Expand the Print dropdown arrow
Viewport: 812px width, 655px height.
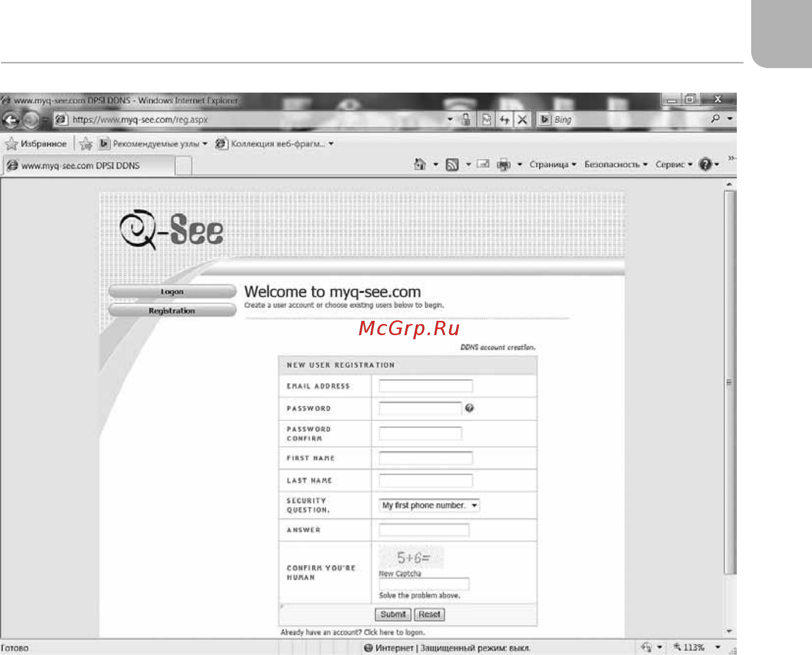pos(520,164)
